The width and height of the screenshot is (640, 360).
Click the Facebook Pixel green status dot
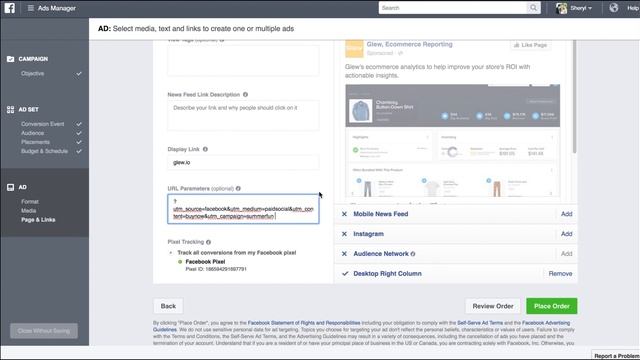[x=180, y=262]
